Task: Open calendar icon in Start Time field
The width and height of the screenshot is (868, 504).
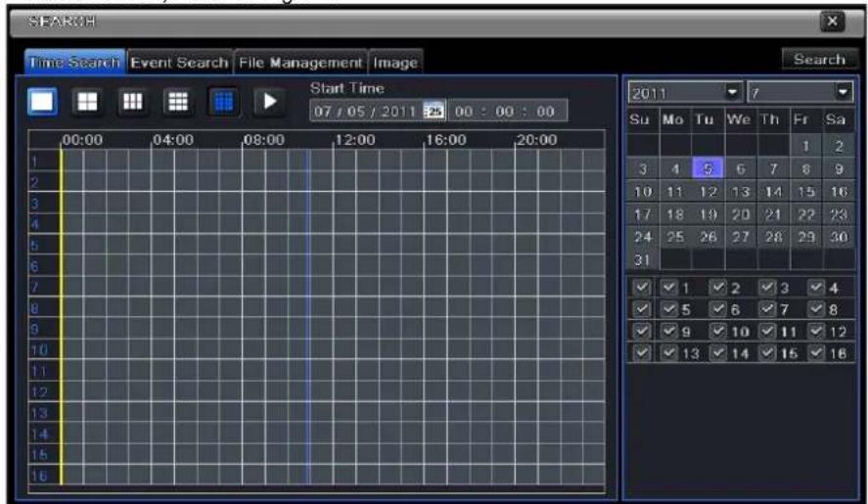Action: click(434, 111)
